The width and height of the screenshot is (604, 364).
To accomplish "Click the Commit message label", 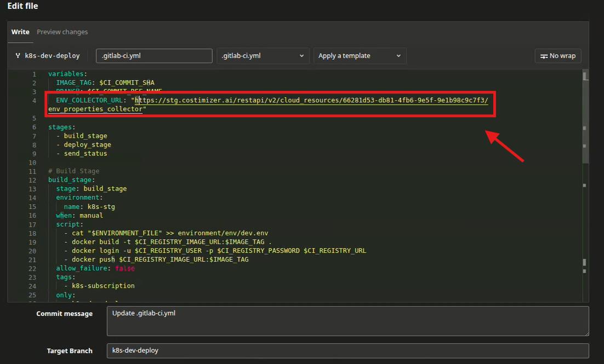I will pyautogui.click(x=64, y=314).
